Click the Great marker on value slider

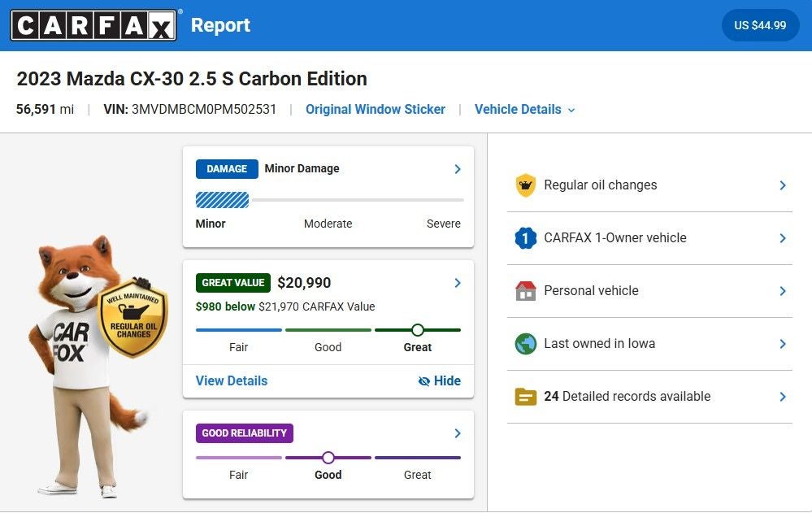pyautogui.click(x=418, y=330)
